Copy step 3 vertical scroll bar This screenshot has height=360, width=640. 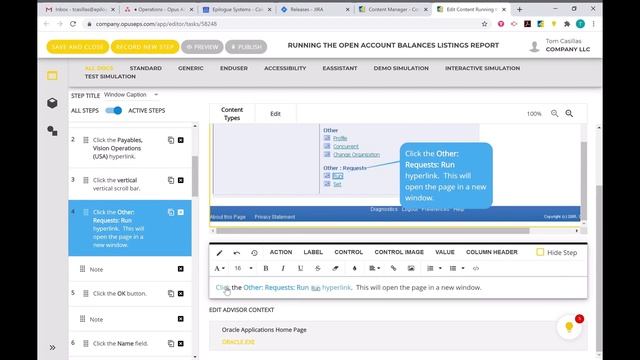coord(171,180)
